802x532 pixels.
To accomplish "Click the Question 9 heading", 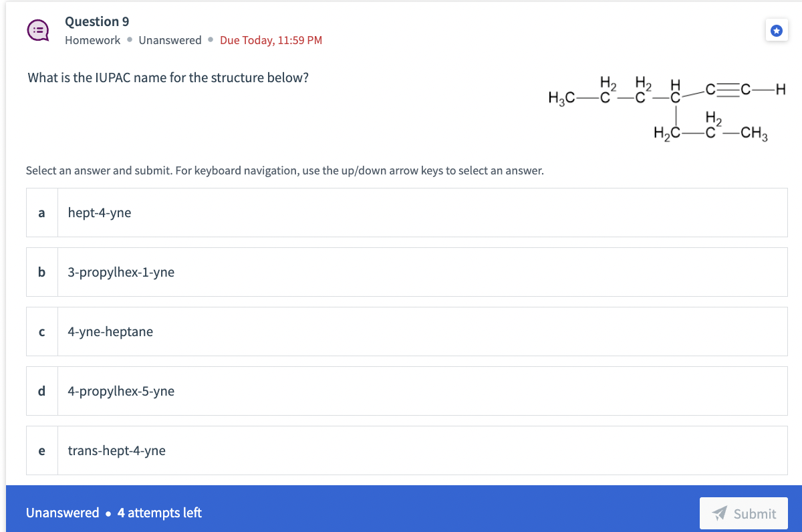I will click(97, 21).
